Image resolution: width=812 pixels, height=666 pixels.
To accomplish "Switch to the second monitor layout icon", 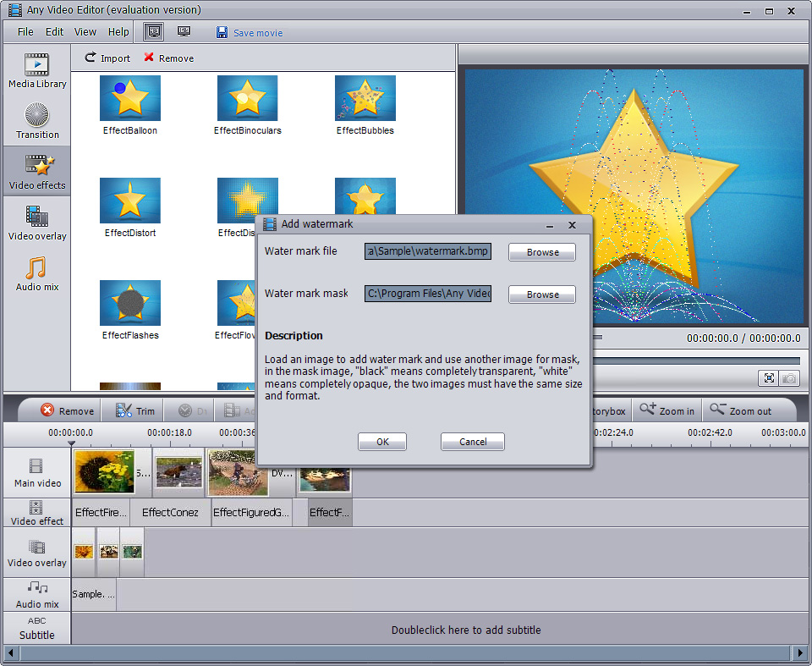I will pos(184,32).
